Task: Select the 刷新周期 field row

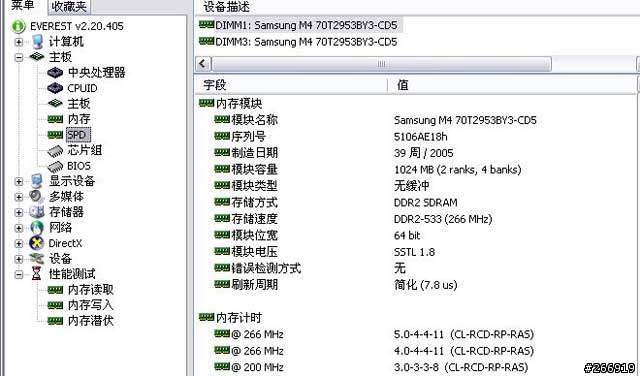Action: click(x=254, y=285)
